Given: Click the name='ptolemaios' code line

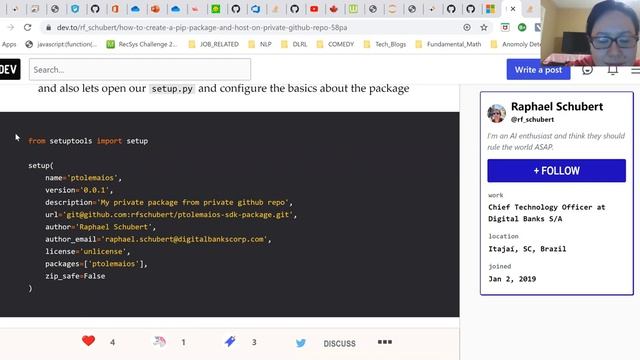Looking at the screenshot, I should 83,178.
